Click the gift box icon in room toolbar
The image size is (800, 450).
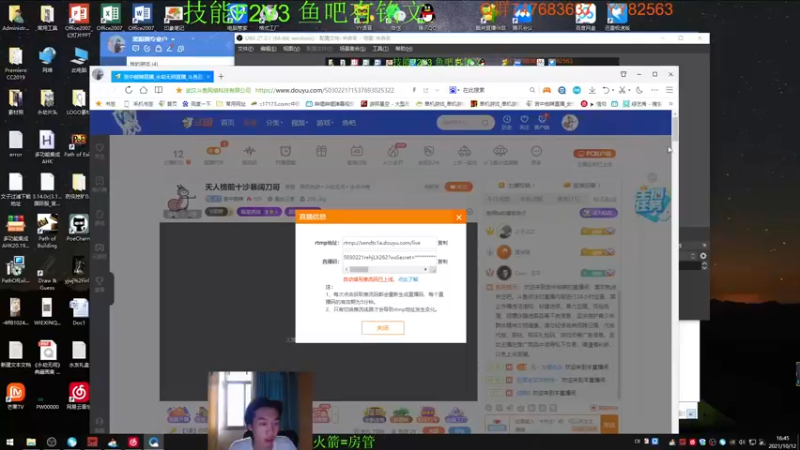tap(321, 151)
